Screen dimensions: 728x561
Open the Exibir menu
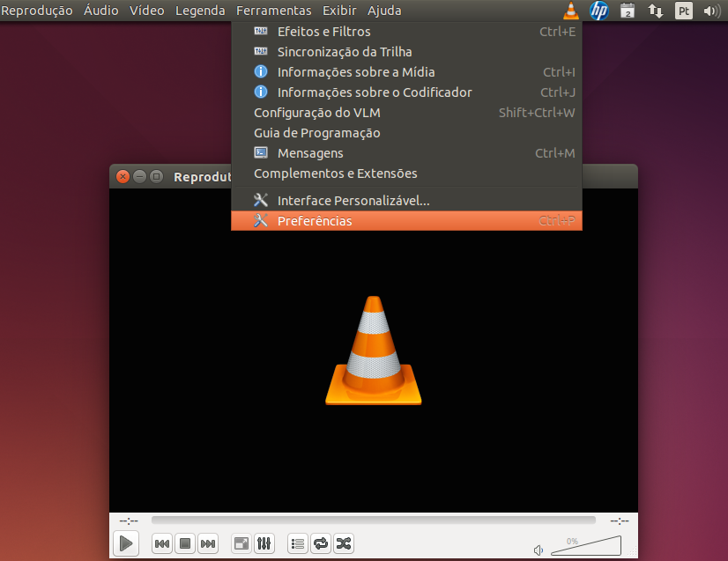(339, 11)
